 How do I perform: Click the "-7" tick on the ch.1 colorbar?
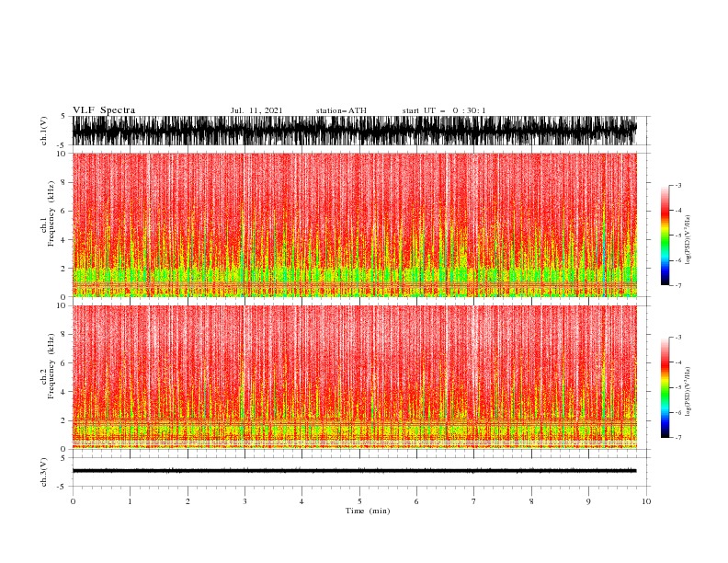pos(677,285)
